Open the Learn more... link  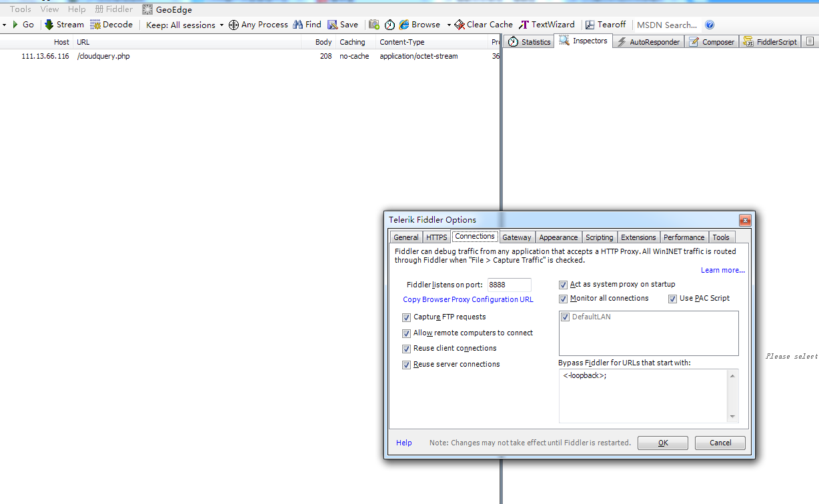(723, 270)
